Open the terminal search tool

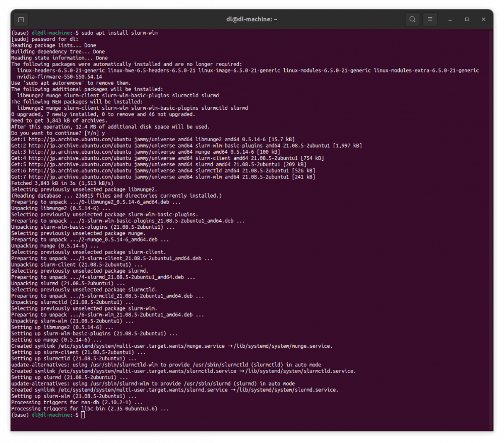click(x=412, y=19)
